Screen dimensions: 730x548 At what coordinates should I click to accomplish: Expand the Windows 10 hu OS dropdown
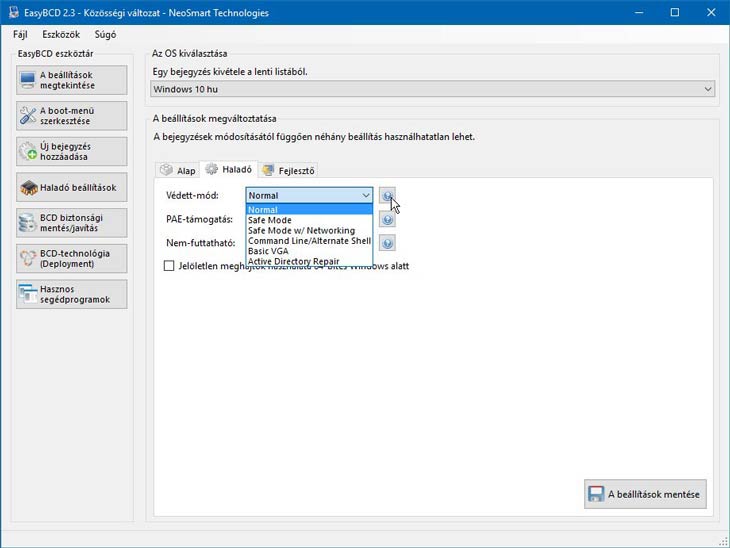433,89
